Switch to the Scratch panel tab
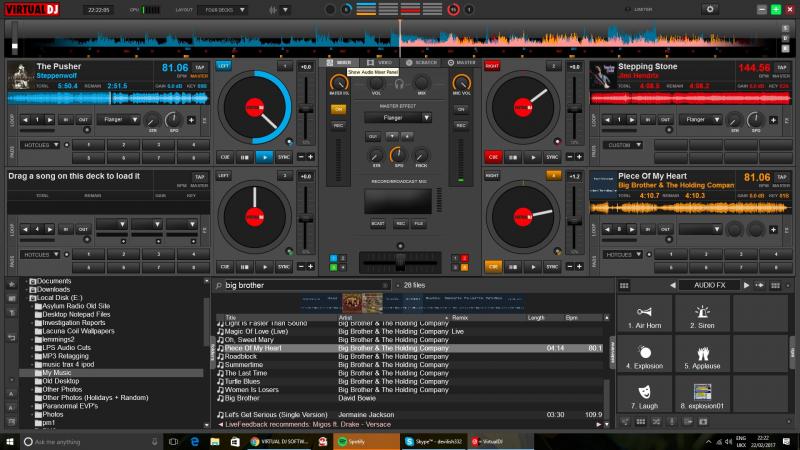800x450 pixels. click(421, 62)
